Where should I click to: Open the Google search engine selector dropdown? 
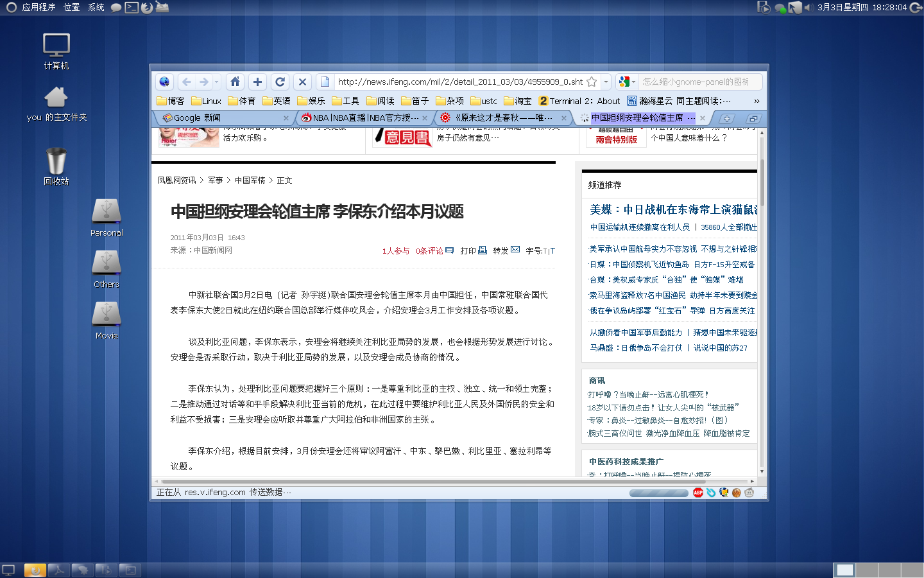[x=627, y=82]
